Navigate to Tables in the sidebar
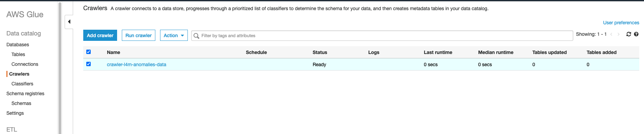The image size is (644, 134). 18,54
